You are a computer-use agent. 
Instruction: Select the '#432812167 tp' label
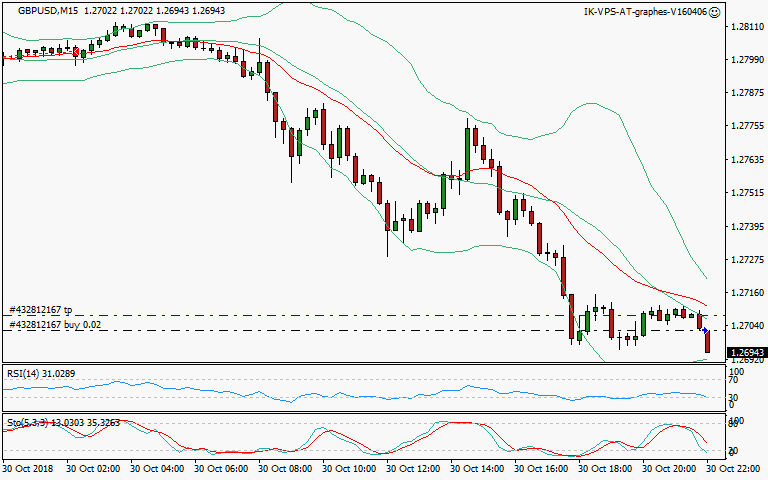(41, 310)
